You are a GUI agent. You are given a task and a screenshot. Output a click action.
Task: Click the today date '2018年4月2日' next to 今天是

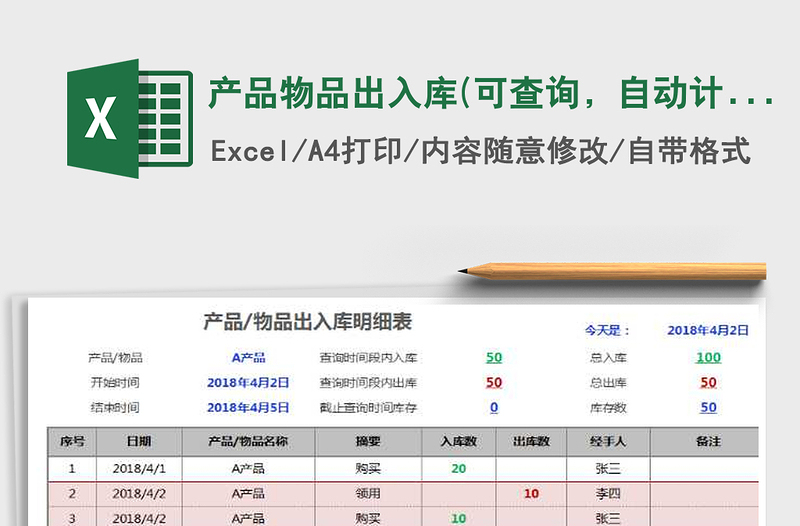[708, 330]
